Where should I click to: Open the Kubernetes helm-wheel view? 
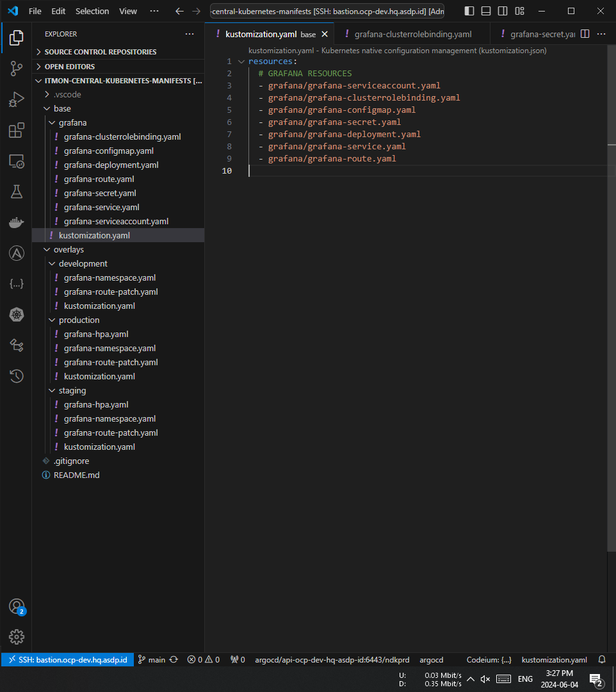pyautogui.click(x=16, y=315)
